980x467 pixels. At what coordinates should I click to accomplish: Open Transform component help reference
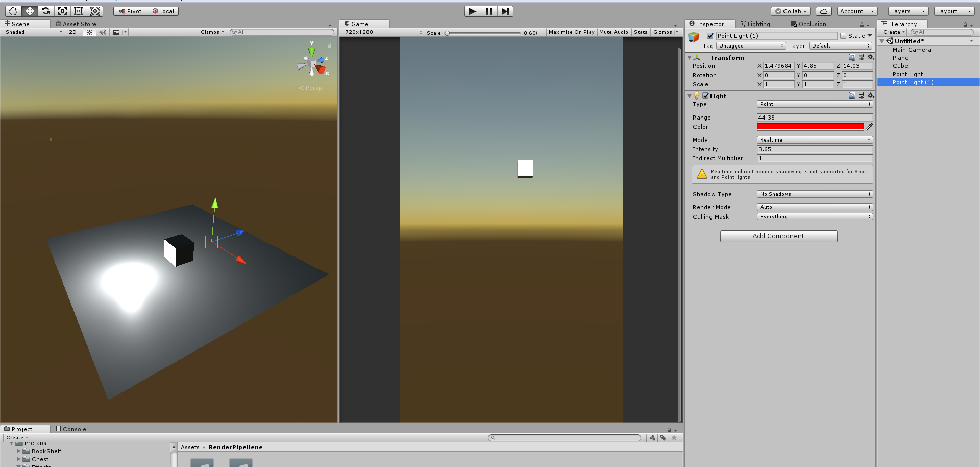(852, 57)
